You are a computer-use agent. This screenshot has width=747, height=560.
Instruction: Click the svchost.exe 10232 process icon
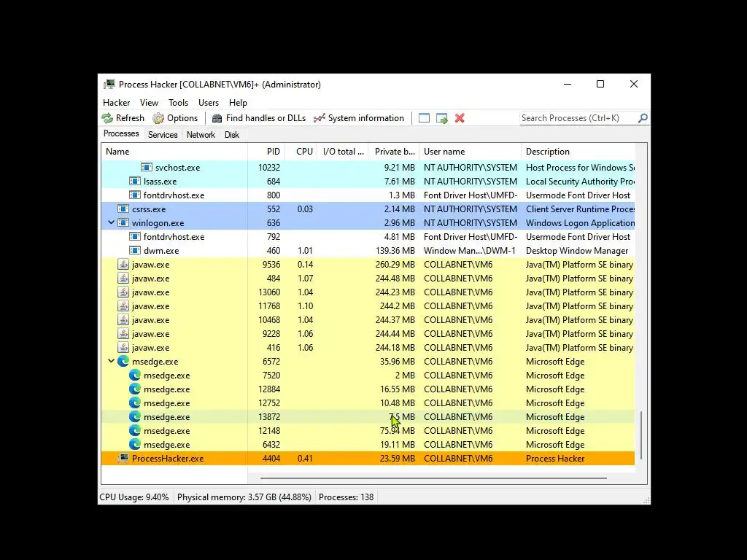point(147,168)
